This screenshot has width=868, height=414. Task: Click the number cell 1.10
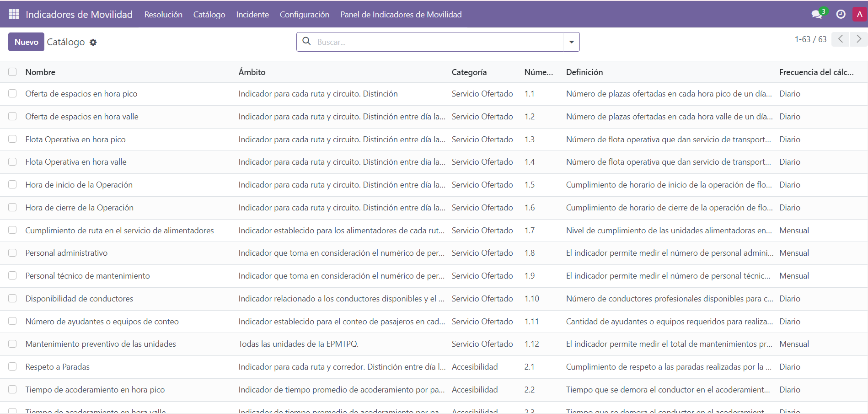point(531,299)
